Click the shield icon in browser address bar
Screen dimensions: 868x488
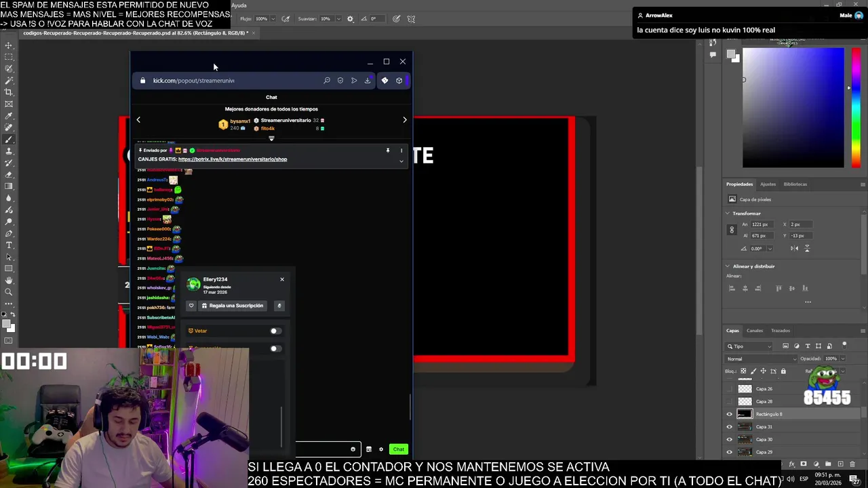340,81
